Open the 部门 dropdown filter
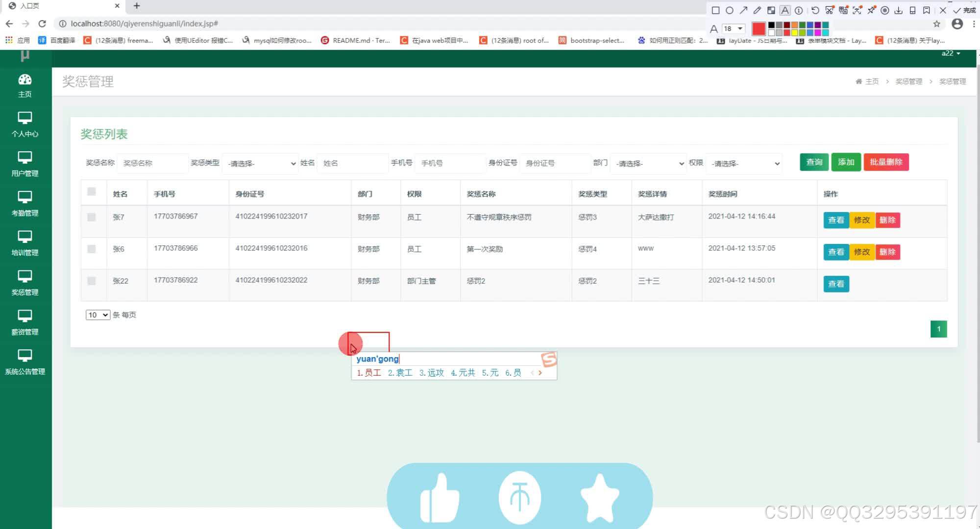This screenshot has height=529, width=980. (648, 163)
